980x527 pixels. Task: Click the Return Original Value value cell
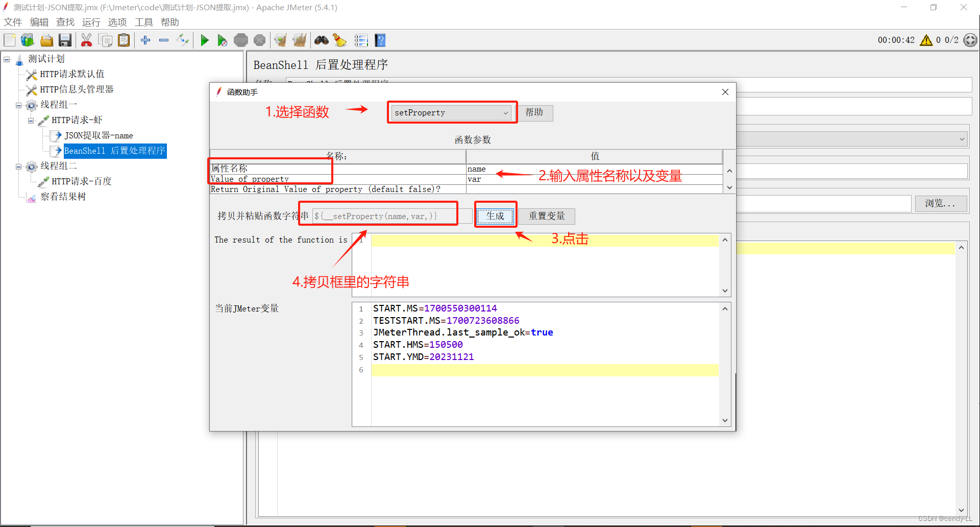click(594, 189)
